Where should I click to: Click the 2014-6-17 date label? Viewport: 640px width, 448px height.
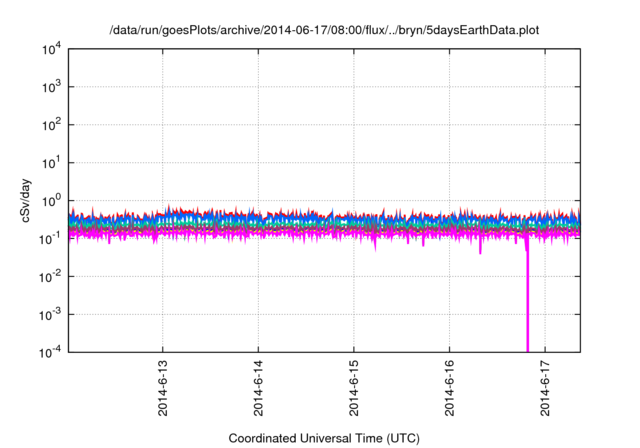tap(545, 388)
